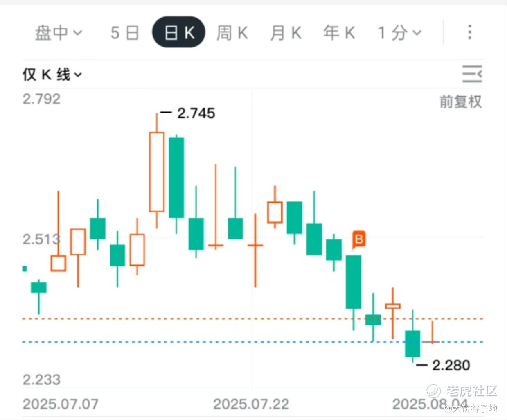Expand the 盘中 session dropdown
The height and width of the screenshot is (420, 507).
tap(59, 33)
